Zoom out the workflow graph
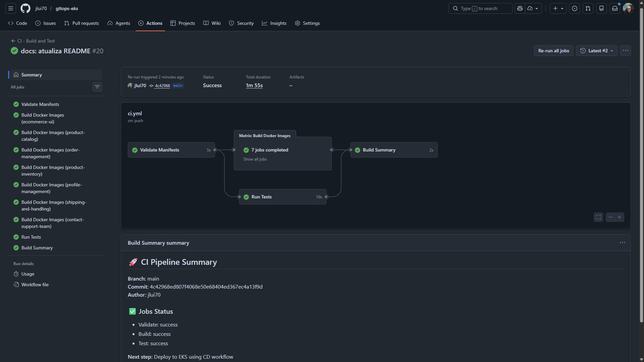The image size is (644, 362). [610, 217]
